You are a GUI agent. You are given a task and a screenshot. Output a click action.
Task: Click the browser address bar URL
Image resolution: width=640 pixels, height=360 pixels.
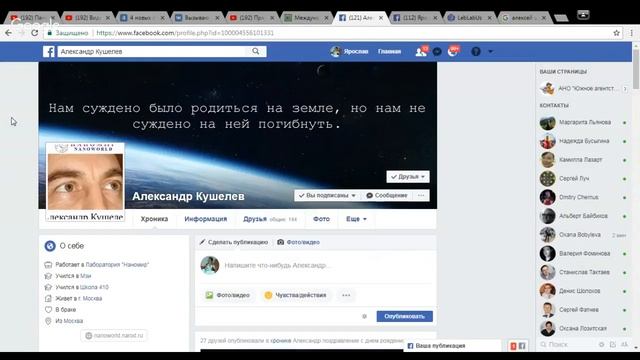(185, 33)
